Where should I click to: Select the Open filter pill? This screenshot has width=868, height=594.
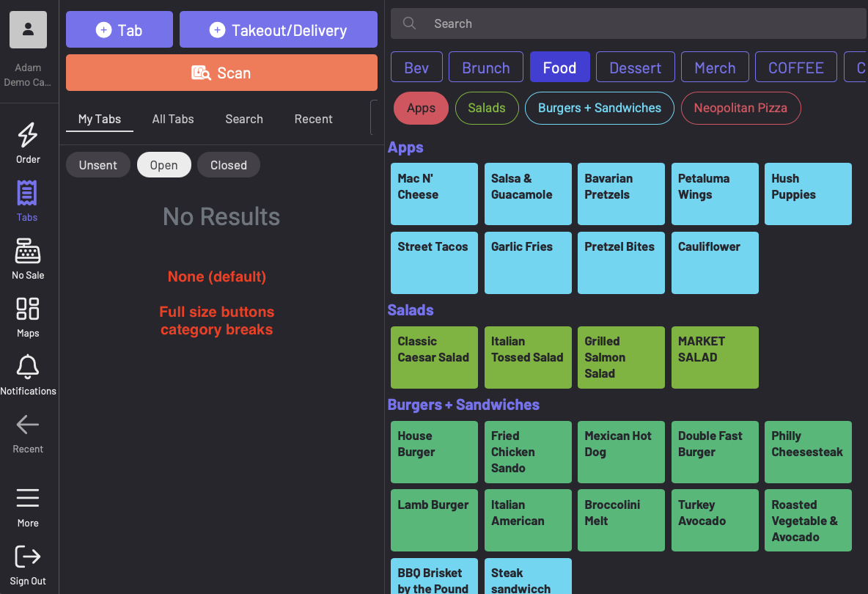coord(163,165)
